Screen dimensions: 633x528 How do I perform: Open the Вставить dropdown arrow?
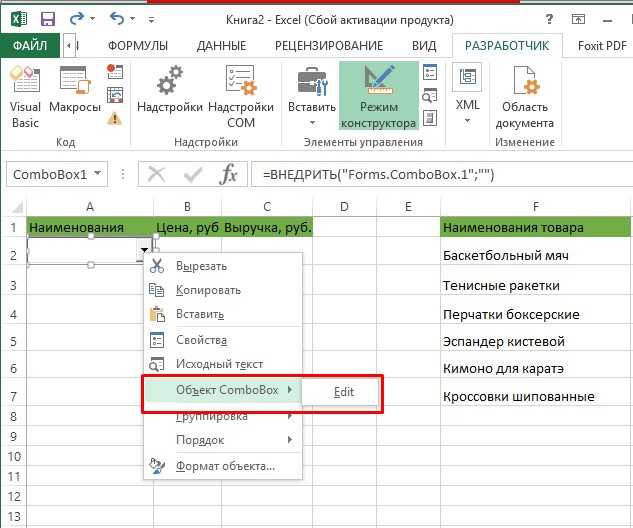[312, 122]
